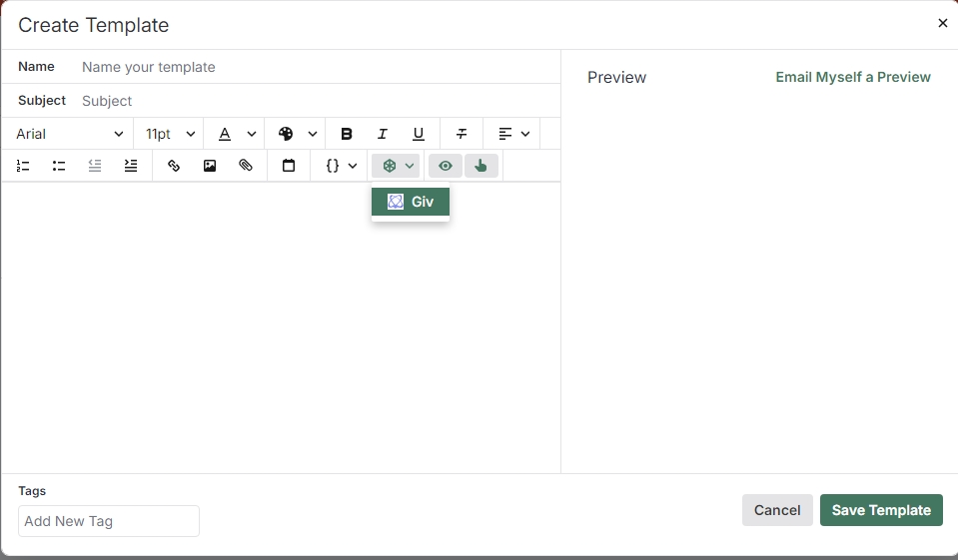Toggle underline formatting
The image size is (958, 560).
point(419,134)
